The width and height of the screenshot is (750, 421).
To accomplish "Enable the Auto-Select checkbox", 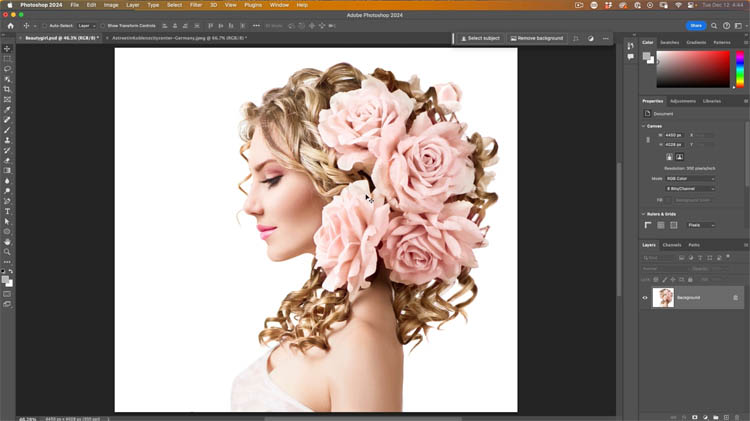I will [x=44, y=25].
